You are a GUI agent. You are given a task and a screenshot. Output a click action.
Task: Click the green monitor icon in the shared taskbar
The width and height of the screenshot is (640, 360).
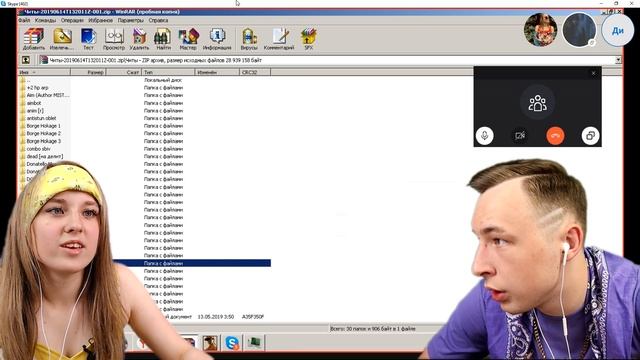(x=254, y=342)
